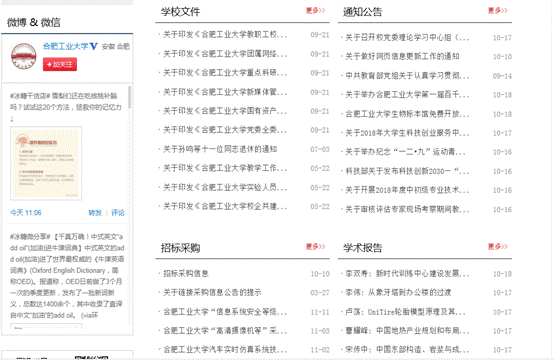This screenshot has height=360, width=554.
Task: Click the 学校文件 section heading
Action: [180, 12]
